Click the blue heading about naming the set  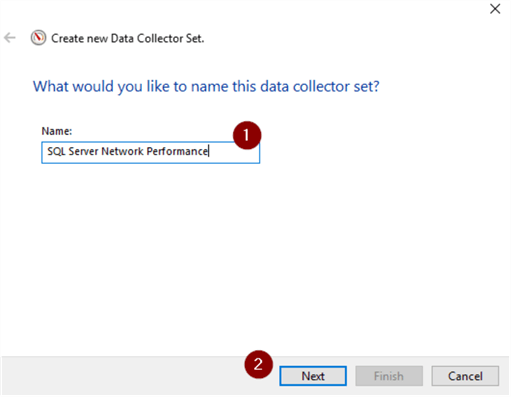[206, 87]
